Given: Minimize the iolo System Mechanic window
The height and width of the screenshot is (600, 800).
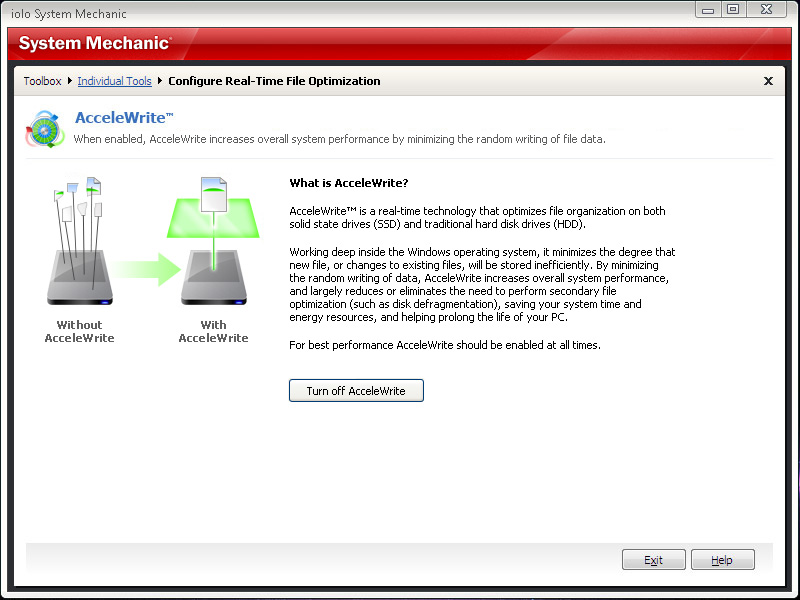Looking at the screenshot, I should pyautogui.click(x=708, y=9).
